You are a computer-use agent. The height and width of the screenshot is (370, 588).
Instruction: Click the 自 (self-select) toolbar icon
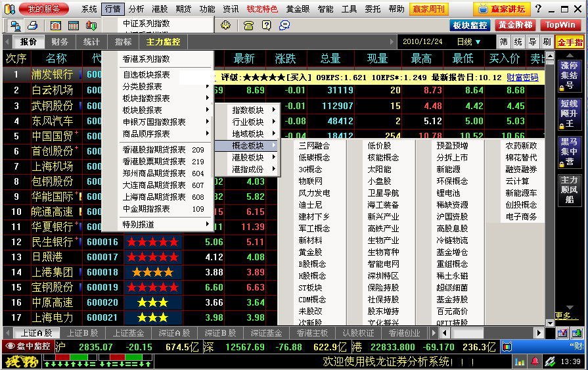coord(55,26)
